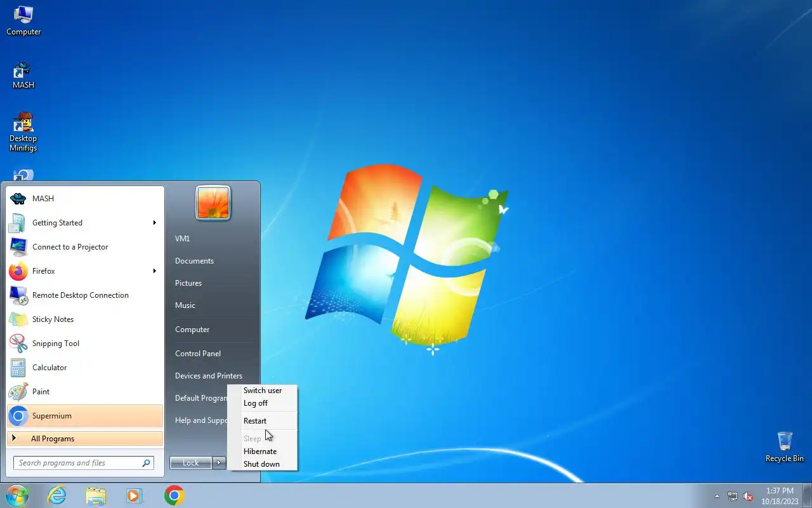Click the muted volume tray icon
This screenshot has height=508, width=812.
coord(748,496)
